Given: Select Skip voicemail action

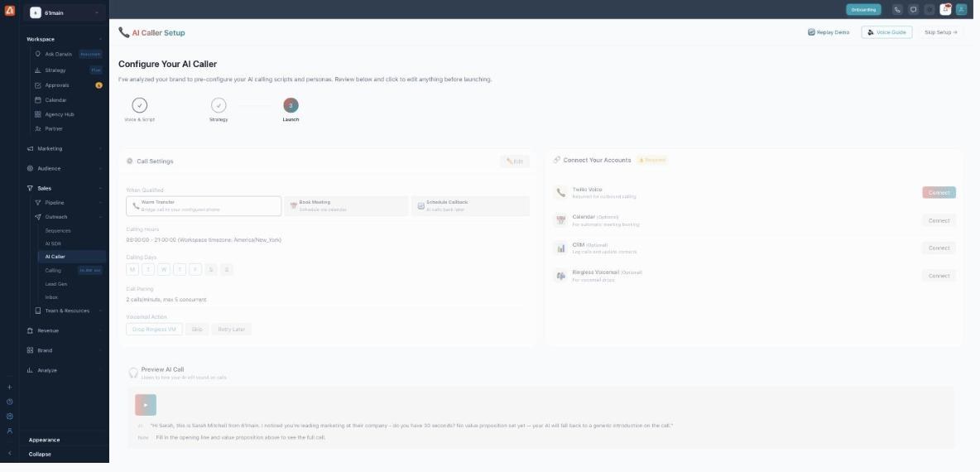Looking at the screenshot, I should (197, 329).
